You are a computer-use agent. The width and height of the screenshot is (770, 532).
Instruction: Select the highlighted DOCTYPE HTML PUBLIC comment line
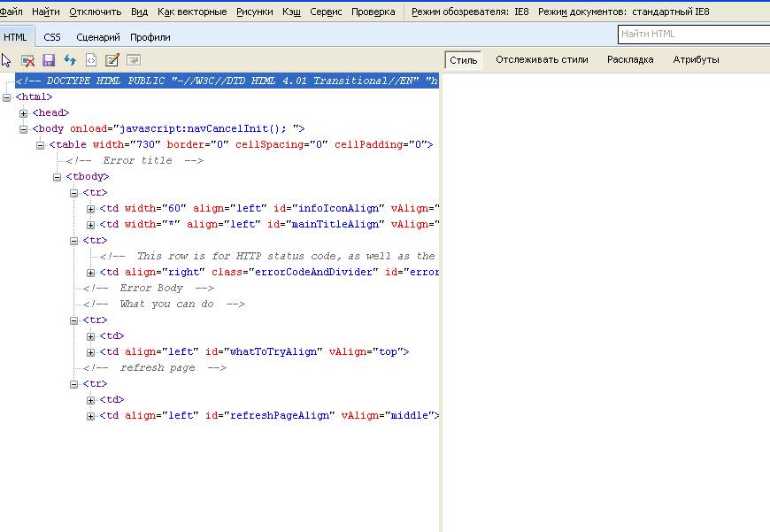coord(227,81)
